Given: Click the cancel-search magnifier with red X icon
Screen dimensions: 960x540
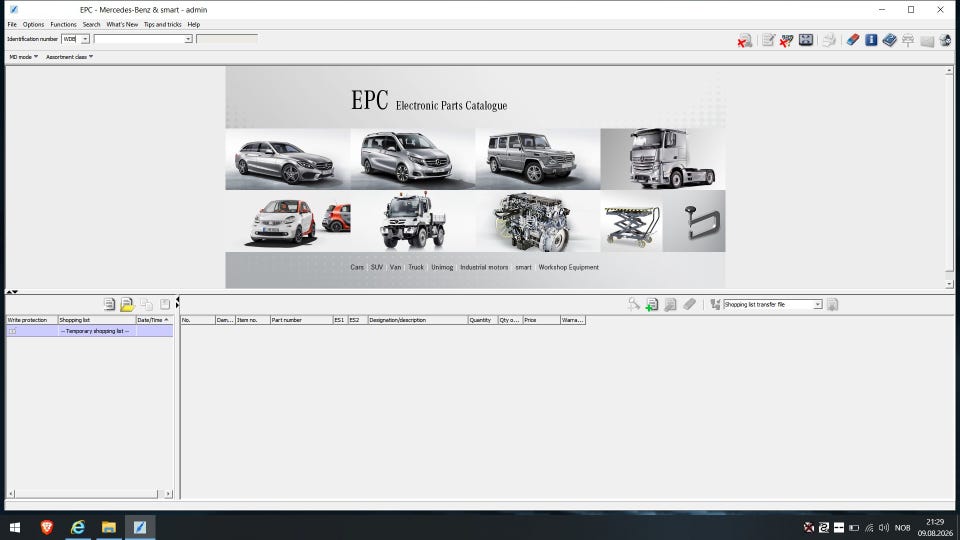Looking at the screenshot, I should tap(744, 40).
